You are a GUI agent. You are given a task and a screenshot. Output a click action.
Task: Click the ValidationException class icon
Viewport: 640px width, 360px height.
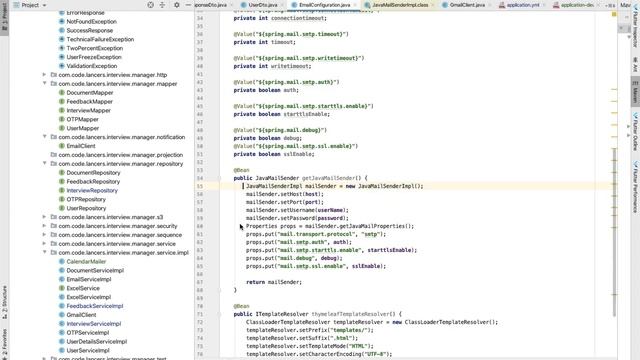point(62,66)
